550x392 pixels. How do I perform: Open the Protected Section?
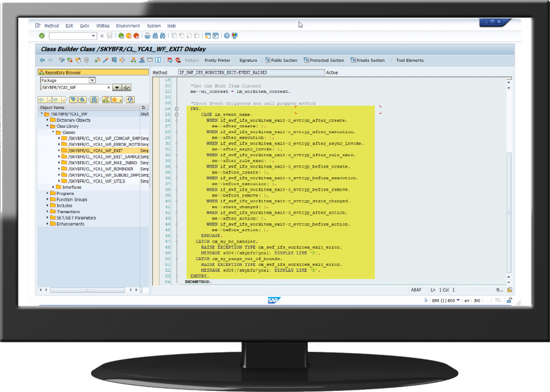(x=324, y=60)
